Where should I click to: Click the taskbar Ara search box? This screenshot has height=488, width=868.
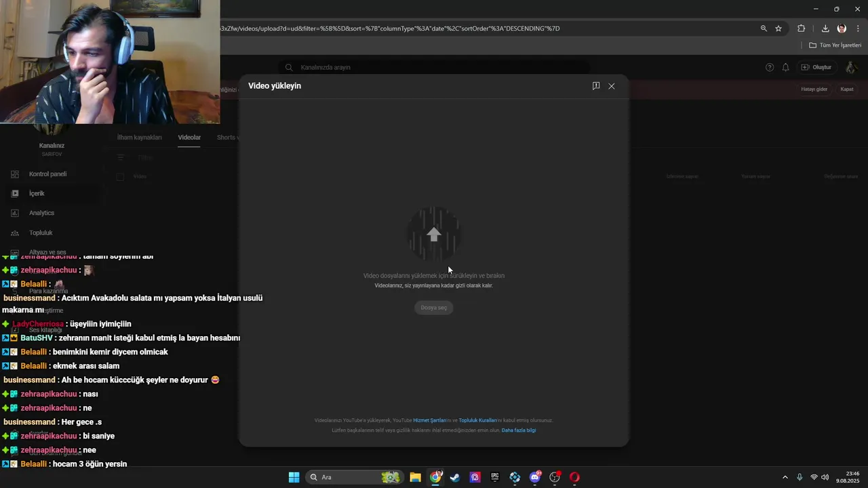(355, 477)
